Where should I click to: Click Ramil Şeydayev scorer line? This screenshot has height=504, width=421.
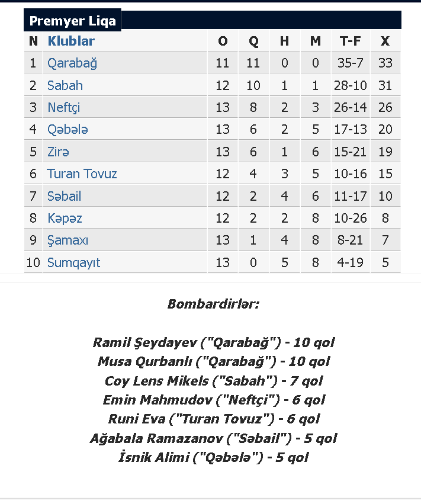point(213,343)
